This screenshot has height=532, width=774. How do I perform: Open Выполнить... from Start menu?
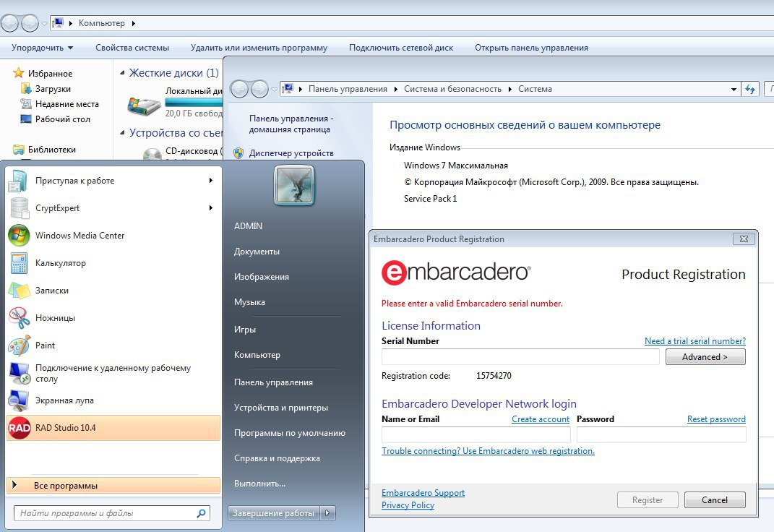(x=259, y=484)
